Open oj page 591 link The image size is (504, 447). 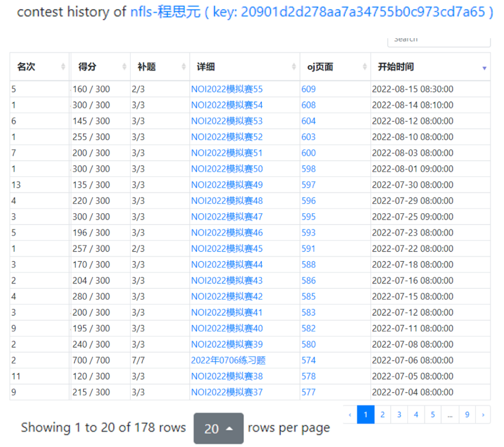(308, 249)
